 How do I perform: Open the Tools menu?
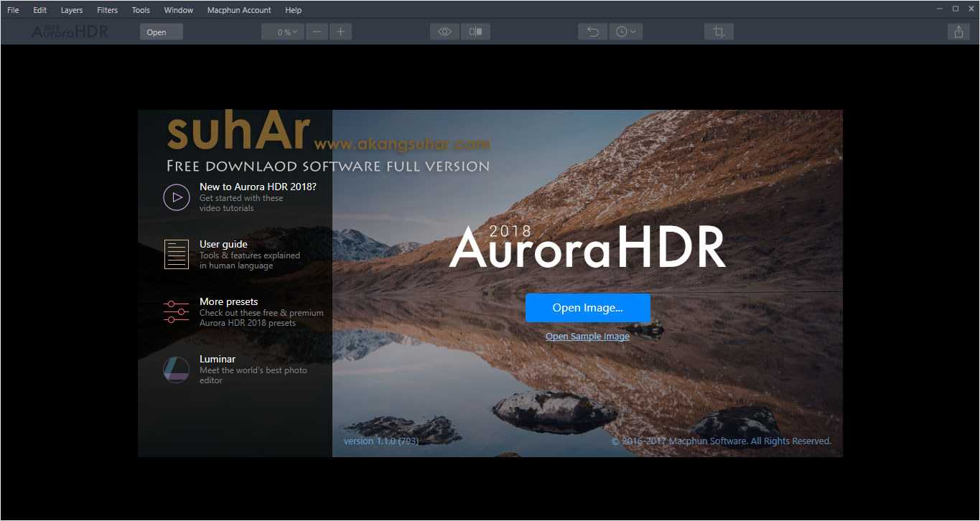(x=141, y=10)
